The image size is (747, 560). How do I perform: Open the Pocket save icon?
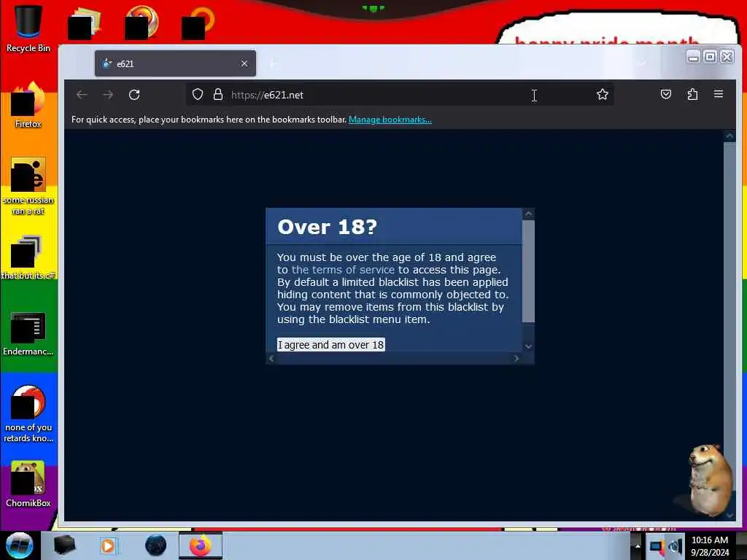666,94
